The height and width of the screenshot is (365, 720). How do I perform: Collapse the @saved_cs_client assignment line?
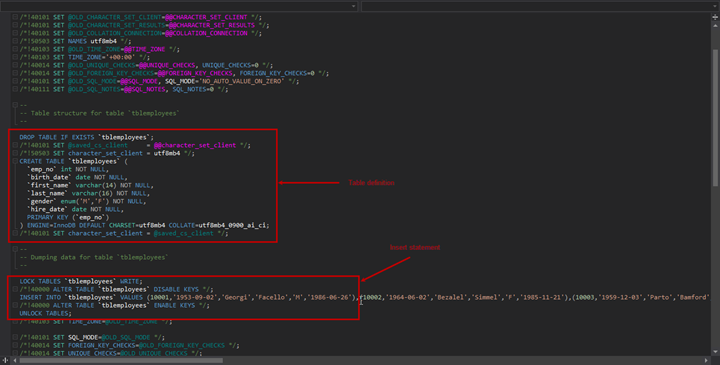pos(15,145)
